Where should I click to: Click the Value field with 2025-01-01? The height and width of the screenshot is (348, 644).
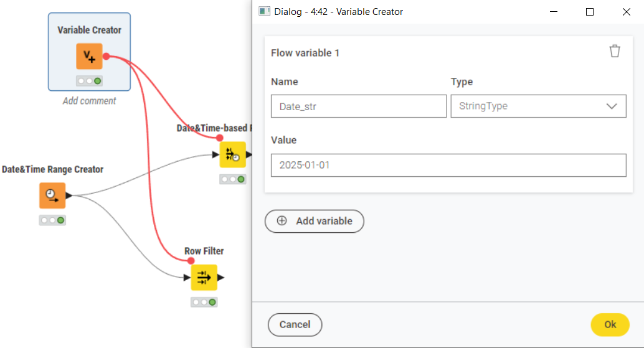click(448, 166)
